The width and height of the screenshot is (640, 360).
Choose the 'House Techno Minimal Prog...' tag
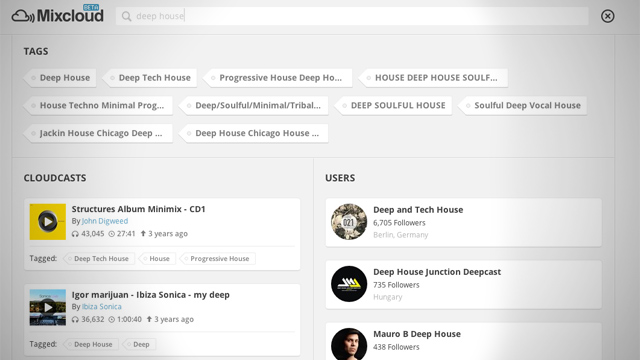(98, 105)
